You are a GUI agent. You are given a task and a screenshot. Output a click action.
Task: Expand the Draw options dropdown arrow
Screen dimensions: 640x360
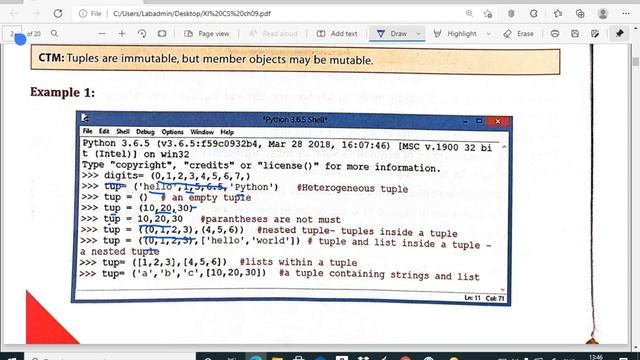(x=418, y=34)
